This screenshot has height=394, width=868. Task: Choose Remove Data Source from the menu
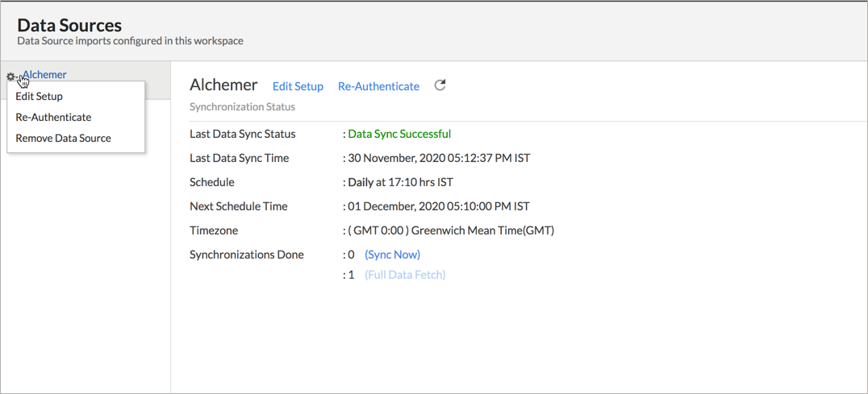63,138
